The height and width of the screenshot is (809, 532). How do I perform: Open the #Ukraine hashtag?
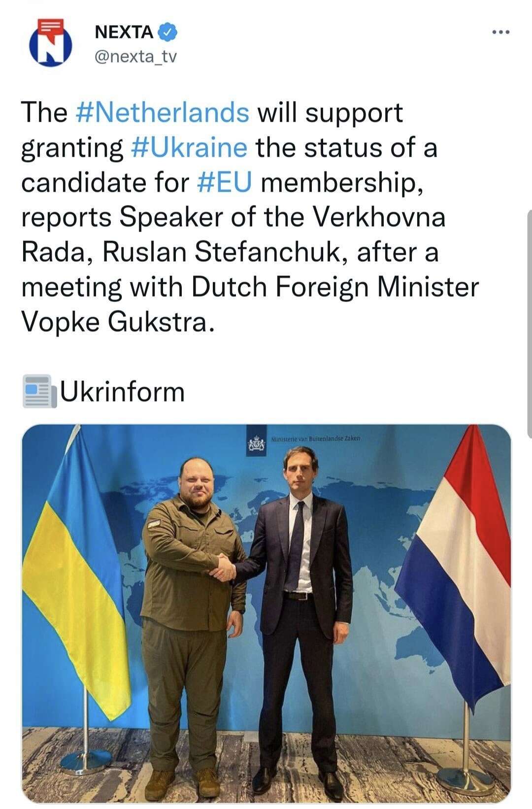pos(190,147)
